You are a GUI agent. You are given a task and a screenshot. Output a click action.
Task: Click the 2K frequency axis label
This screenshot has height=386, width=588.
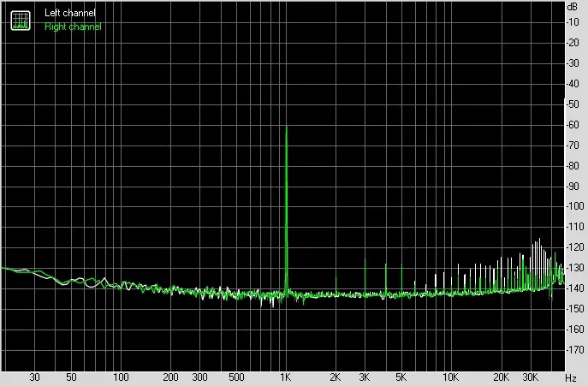coord(335,377)
